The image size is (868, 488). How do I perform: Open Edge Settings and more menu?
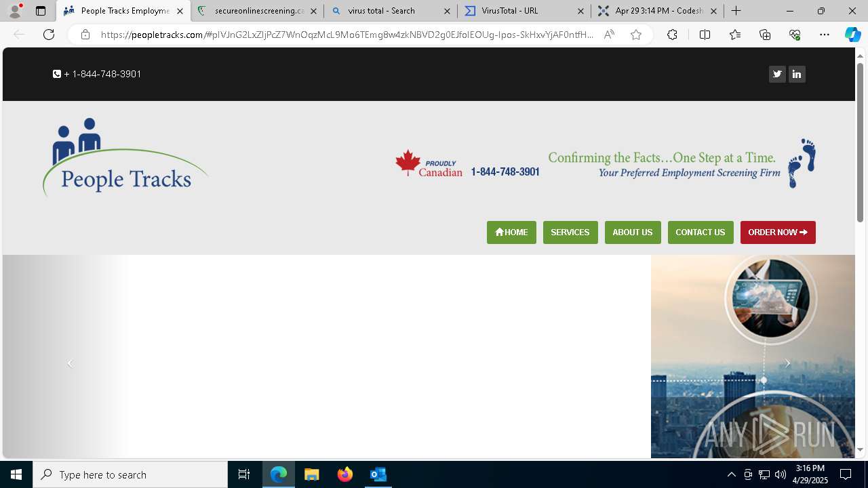pyautogui.click(x=825, y=35)
